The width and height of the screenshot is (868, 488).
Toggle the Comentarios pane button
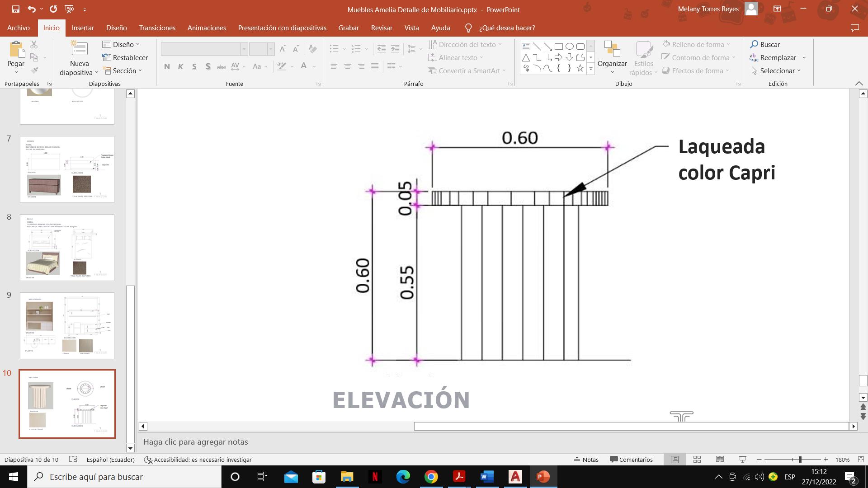[x=631, y=460]
